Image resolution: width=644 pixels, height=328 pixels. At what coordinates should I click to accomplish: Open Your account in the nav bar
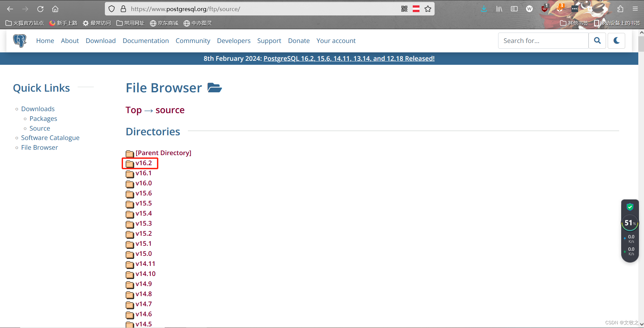[336, 41]
